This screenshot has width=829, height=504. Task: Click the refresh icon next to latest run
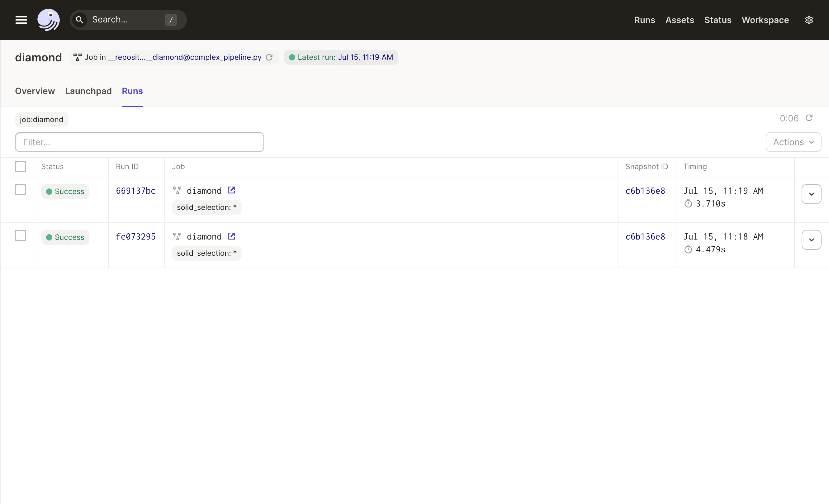pos(269,57)
